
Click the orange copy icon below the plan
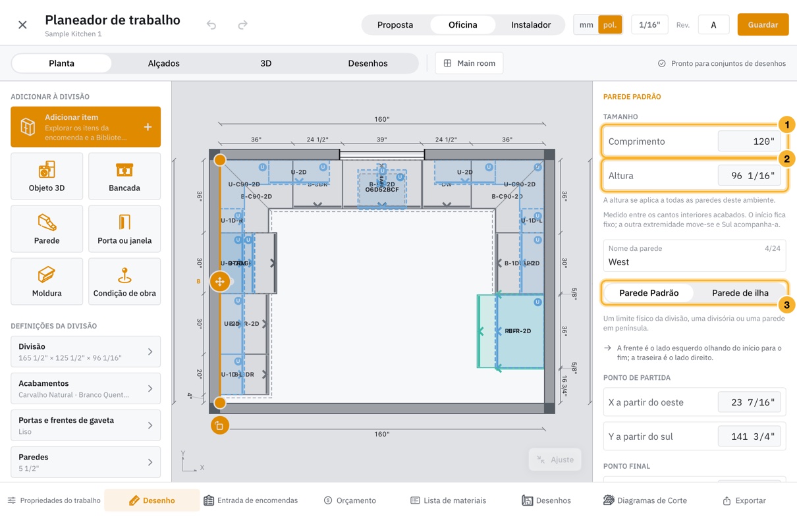pyautogui.click(x=220, y=425)
